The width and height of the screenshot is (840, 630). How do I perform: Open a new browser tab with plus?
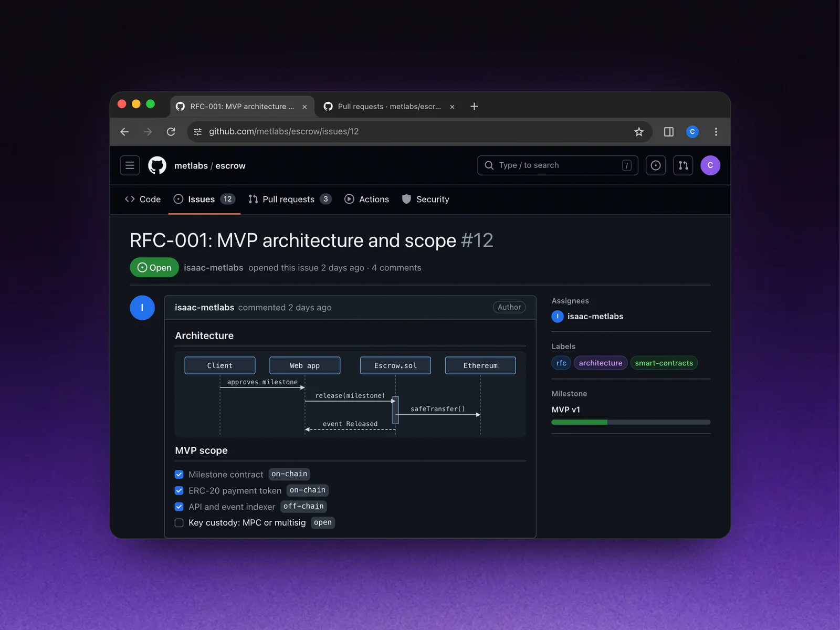474,107
